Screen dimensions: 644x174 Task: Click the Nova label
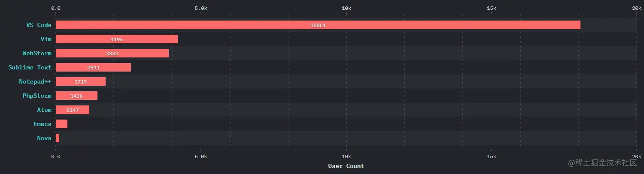(44, 138)
